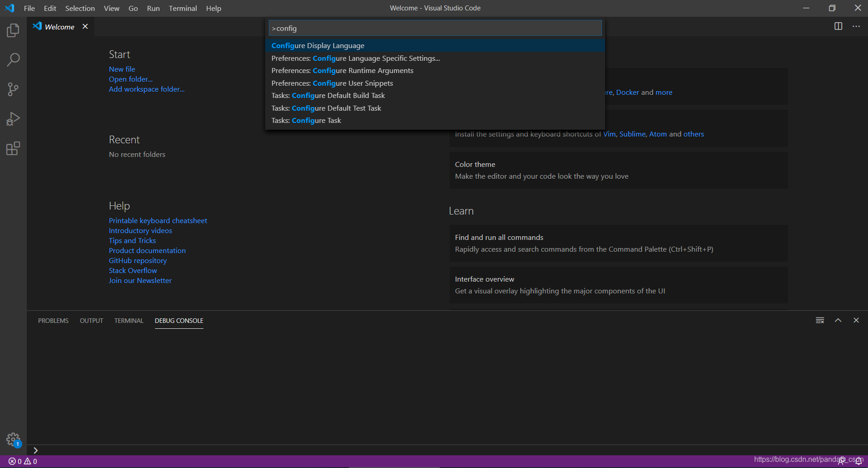Select the Welcome editor tab
Image resolution: width=868 pixels, height=468 pixels.
pyautogui.click(x=59, y=27)
